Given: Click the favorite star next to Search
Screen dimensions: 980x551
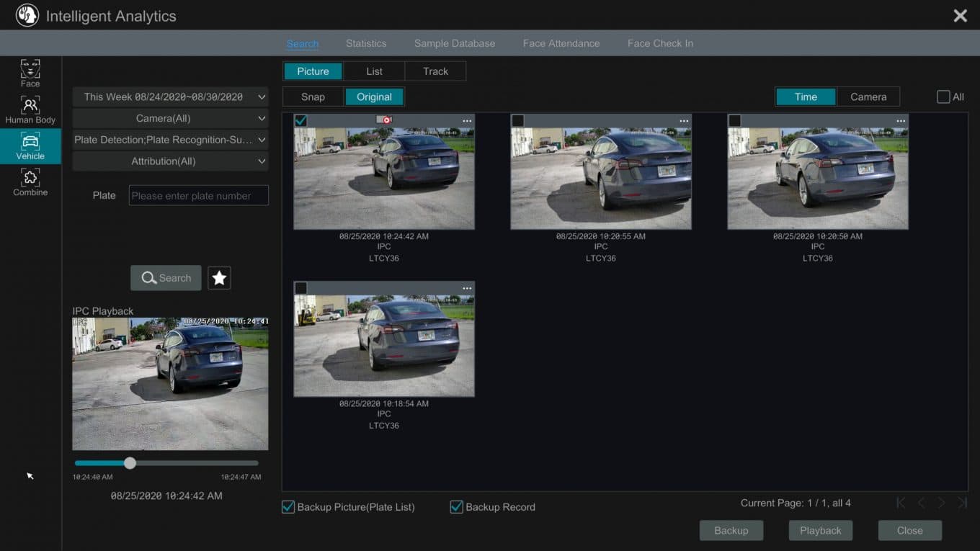Looking at the screenshot, I should pos(219,277).
